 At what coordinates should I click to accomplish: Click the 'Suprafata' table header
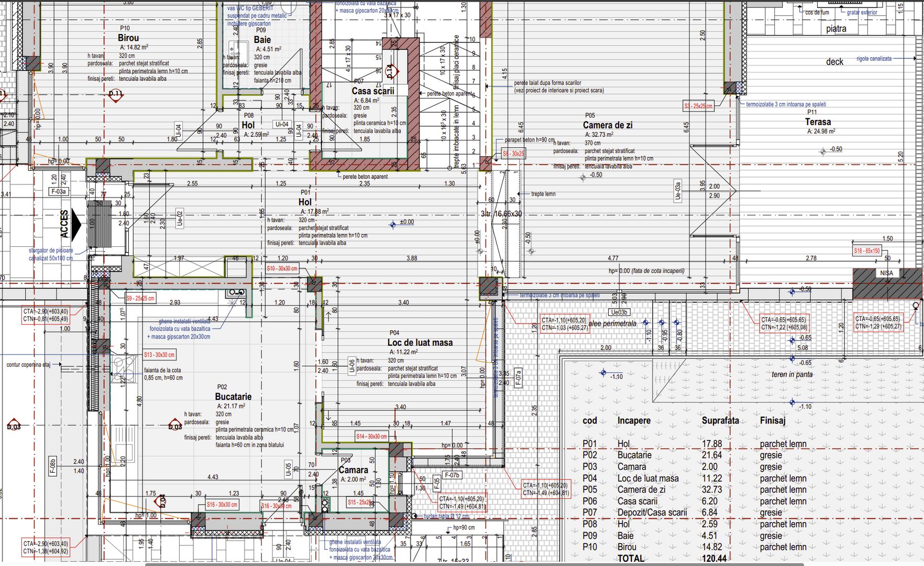(720, 421)
